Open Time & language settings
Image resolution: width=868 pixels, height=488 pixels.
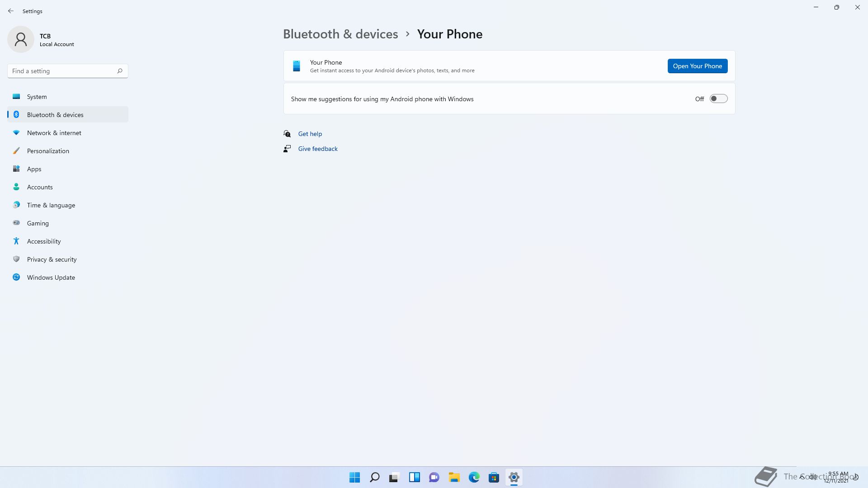68,205
